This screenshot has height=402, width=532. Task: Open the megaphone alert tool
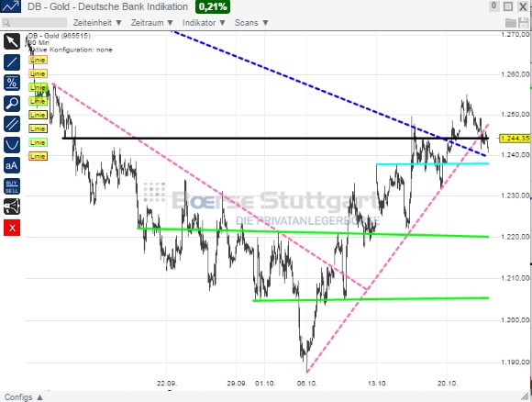[x=12, y=207]
